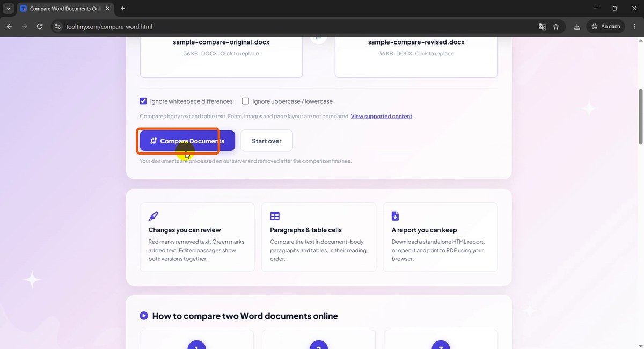Open the browser three-dot menu
The height and width of the screenshot is (349, 644).
634,26
